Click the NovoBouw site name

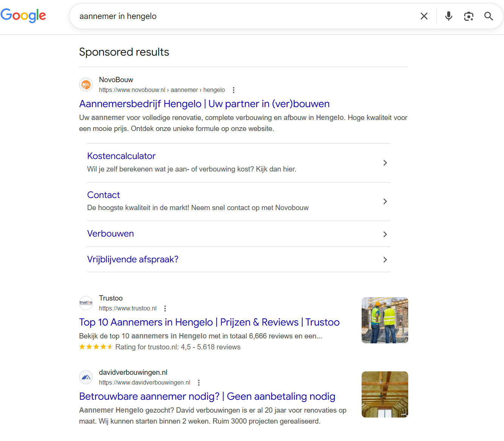116,80
